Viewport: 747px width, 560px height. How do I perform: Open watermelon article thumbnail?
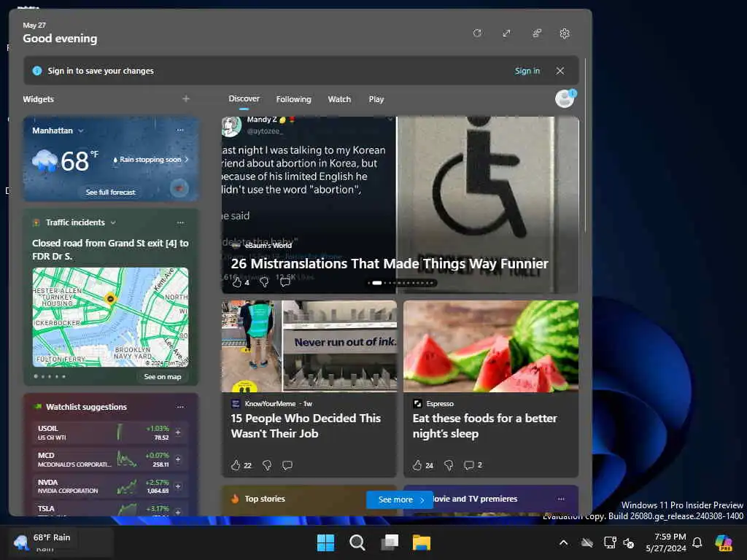(491, 346)
